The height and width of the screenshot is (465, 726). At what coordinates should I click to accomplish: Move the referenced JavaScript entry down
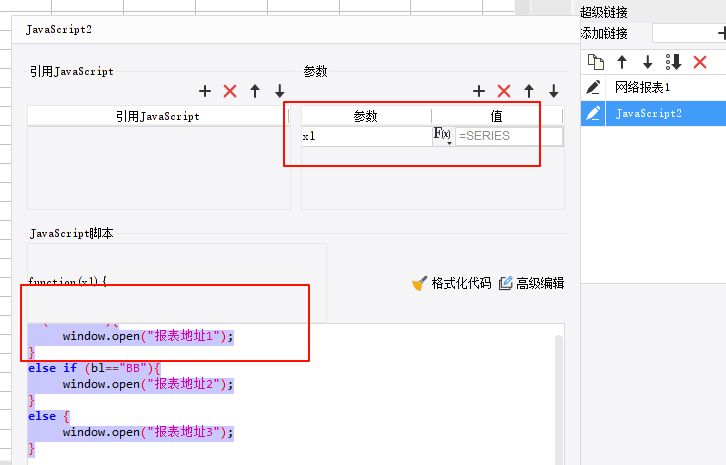(280, 91)
